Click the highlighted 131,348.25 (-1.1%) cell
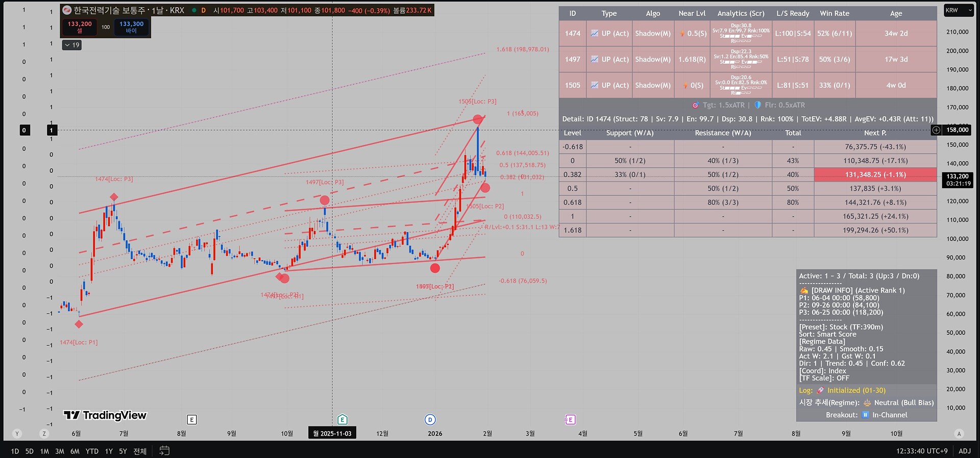The height and width of the screenshot is (458, 980). 875,175
